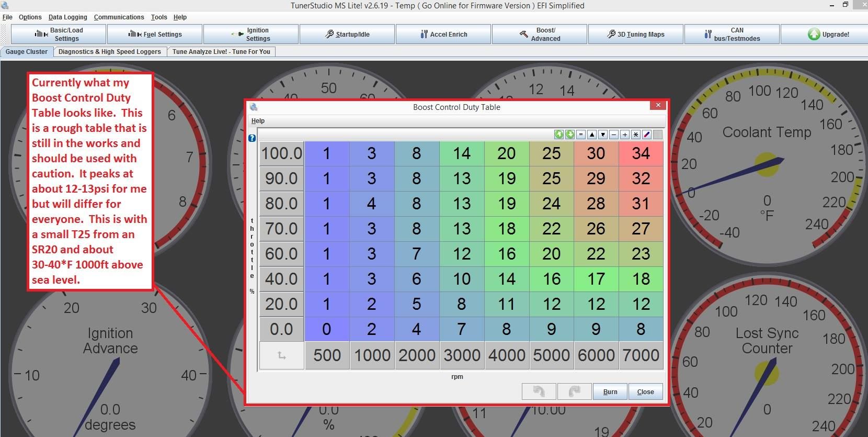Viewport: 868px width, 437px height.
Task: Open the CAN bus/Testmodes toolbar menu
Action: [x=732, y=35]
